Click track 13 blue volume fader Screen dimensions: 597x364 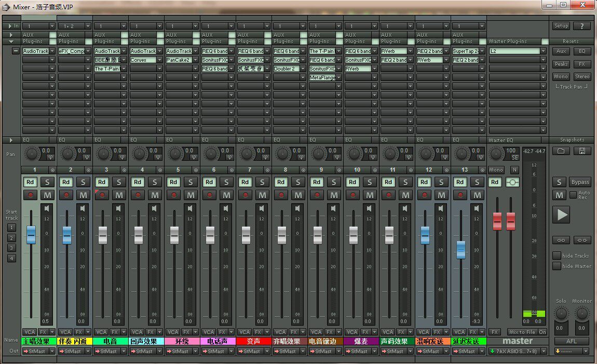pos(460,250)
